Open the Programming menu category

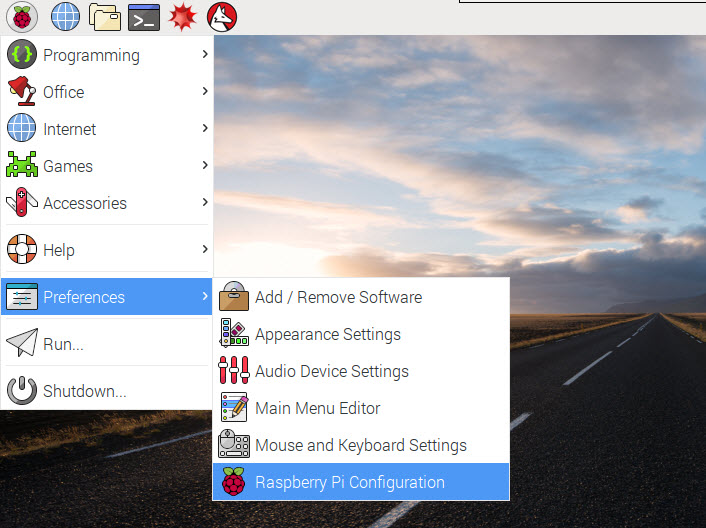[107, 54]
